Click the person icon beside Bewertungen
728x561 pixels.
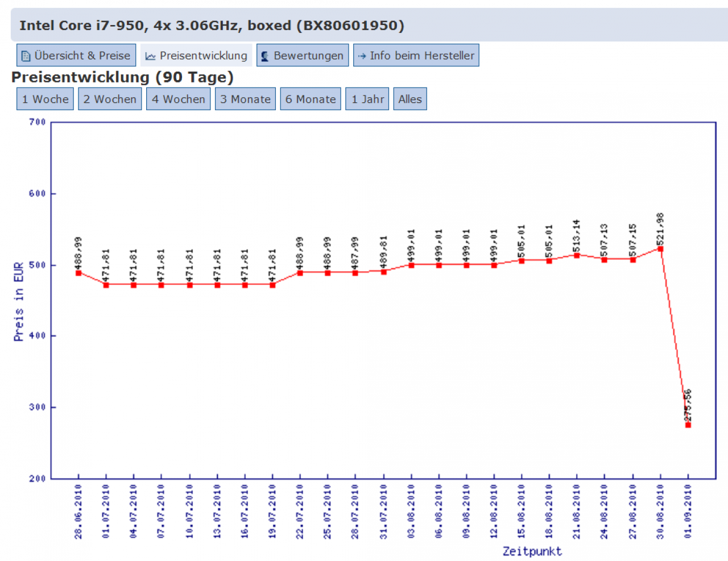pos(264,56)
